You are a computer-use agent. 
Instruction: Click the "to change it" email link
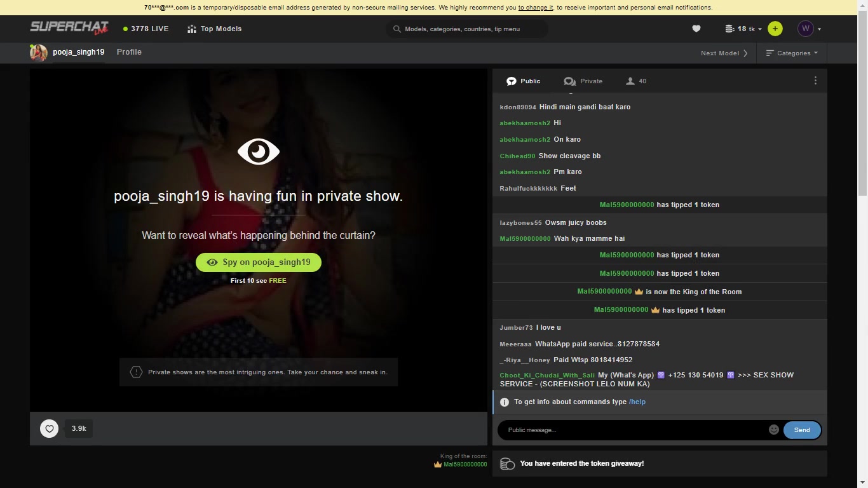point(535,8)
